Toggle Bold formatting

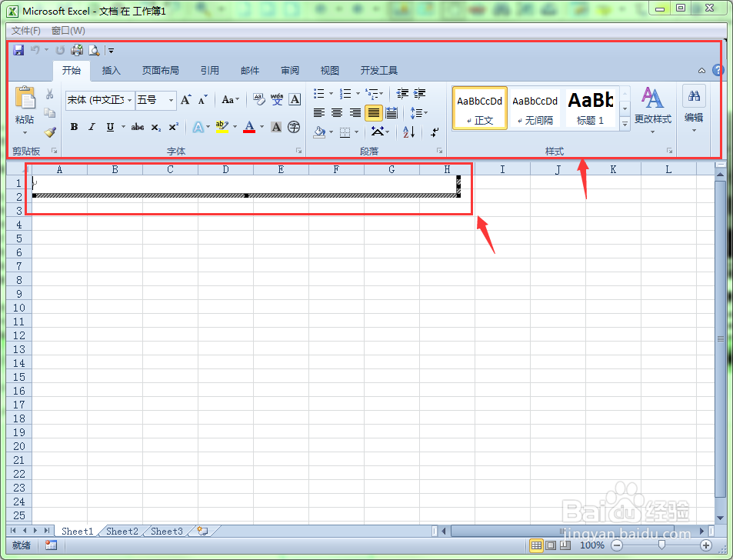click(74, 127)
